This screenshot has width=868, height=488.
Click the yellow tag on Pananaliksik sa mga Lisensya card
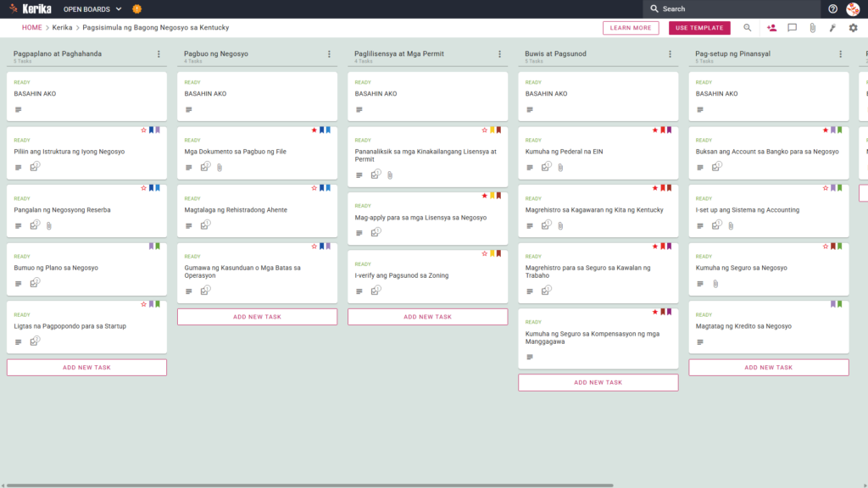click(492, 130)
